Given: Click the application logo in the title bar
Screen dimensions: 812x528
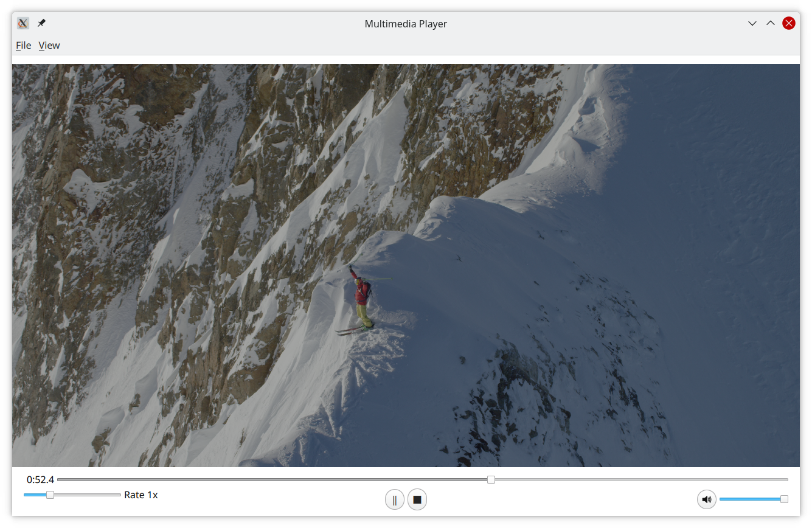Looking at the screenshot, I should point(23,23).
